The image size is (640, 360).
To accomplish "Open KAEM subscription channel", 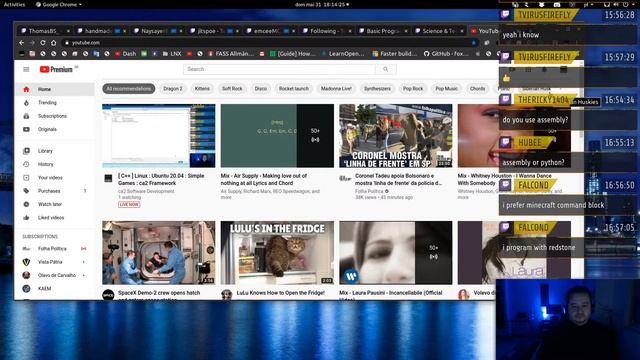I will tap(55, 289).
